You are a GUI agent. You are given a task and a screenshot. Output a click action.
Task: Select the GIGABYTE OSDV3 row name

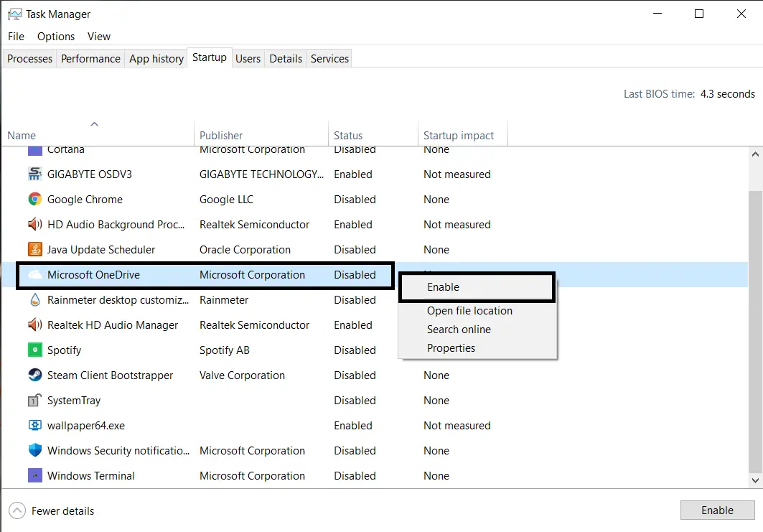pos(90,174)
